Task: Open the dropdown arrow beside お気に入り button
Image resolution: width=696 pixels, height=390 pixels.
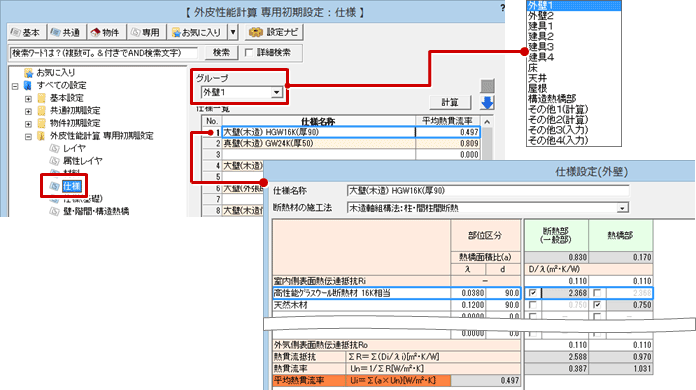Action: 233,32
